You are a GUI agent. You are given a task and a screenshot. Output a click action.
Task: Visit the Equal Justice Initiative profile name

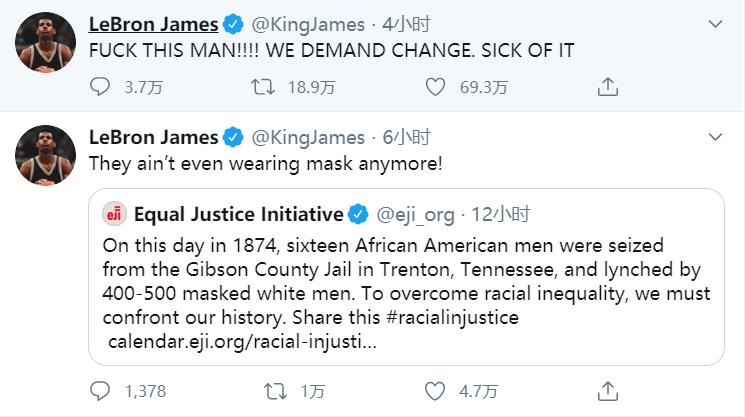click(238, 214)
